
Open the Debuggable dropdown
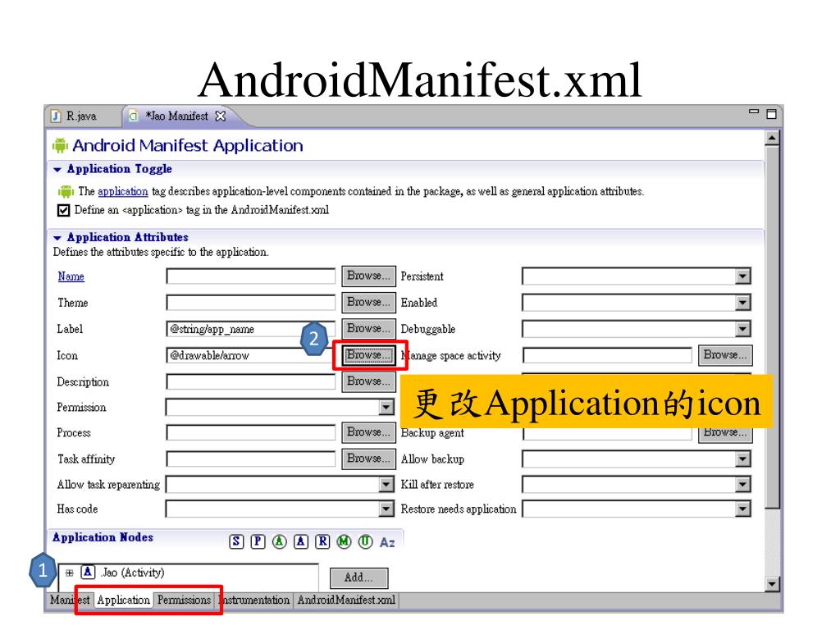(742, 329)
